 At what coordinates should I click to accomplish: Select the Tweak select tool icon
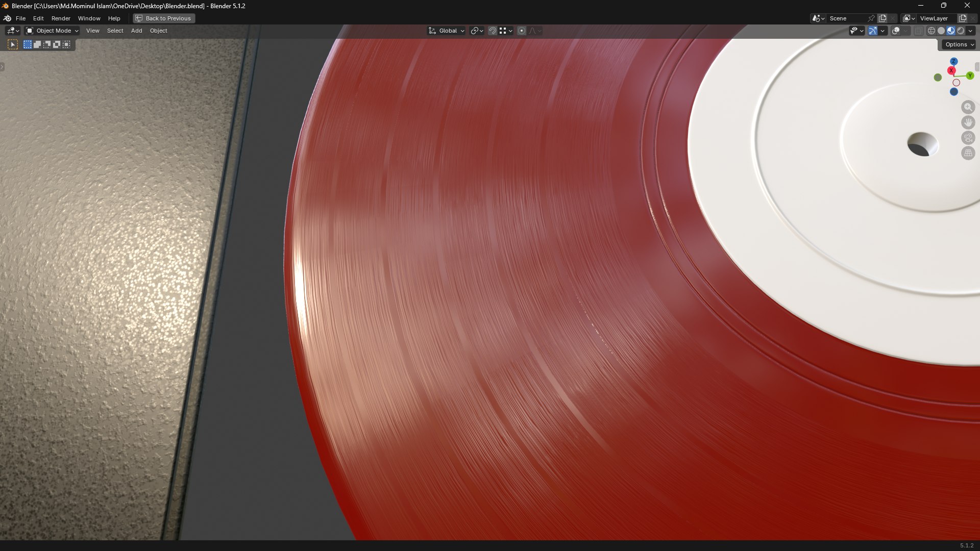[x=13, y=44]
